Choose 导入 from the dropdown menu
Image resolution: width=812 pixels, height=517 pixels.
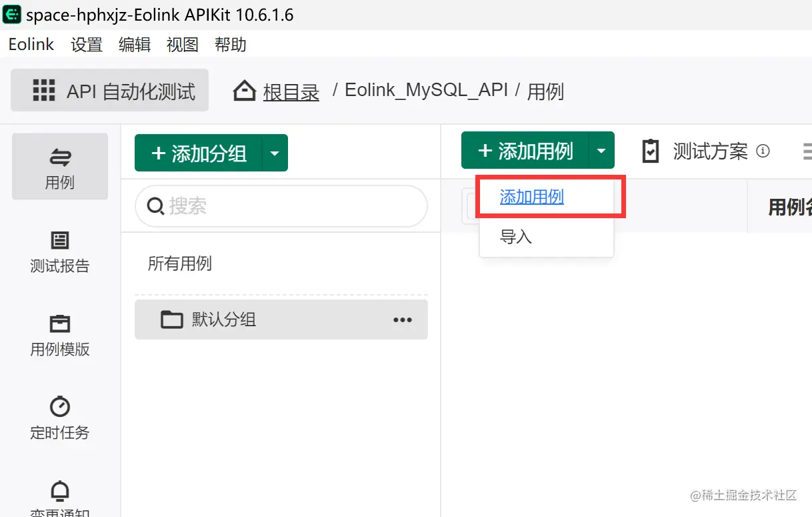(516, 236)
